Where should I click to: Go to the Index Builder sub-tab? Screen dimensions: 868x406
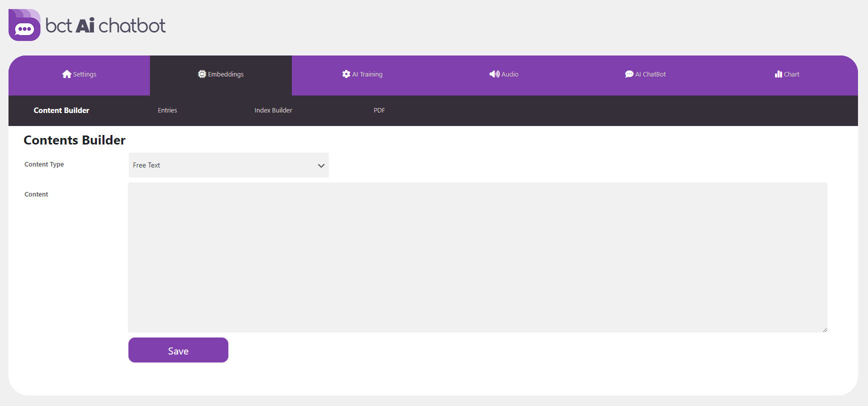tap(273, 110)
